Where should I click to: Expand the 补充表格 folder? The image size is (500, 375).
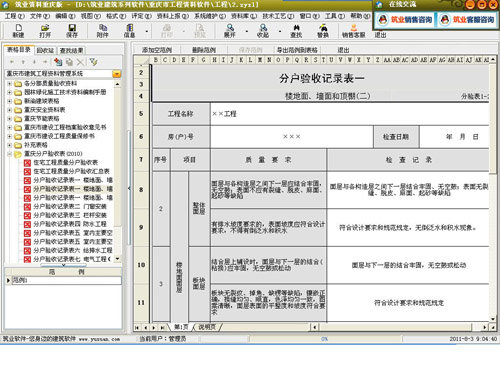pos(10,145)
